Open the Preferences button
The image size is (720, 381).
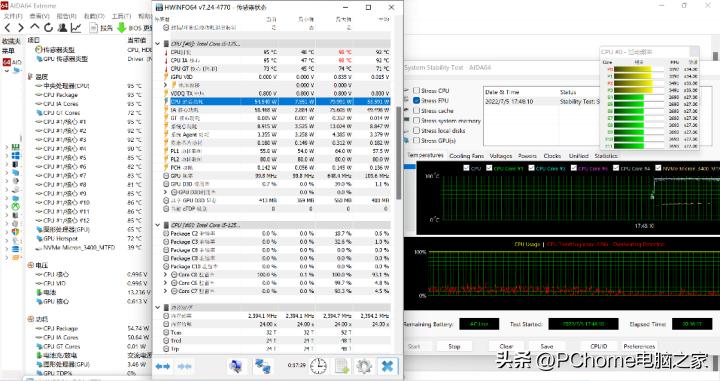click(x=639, y=346)
